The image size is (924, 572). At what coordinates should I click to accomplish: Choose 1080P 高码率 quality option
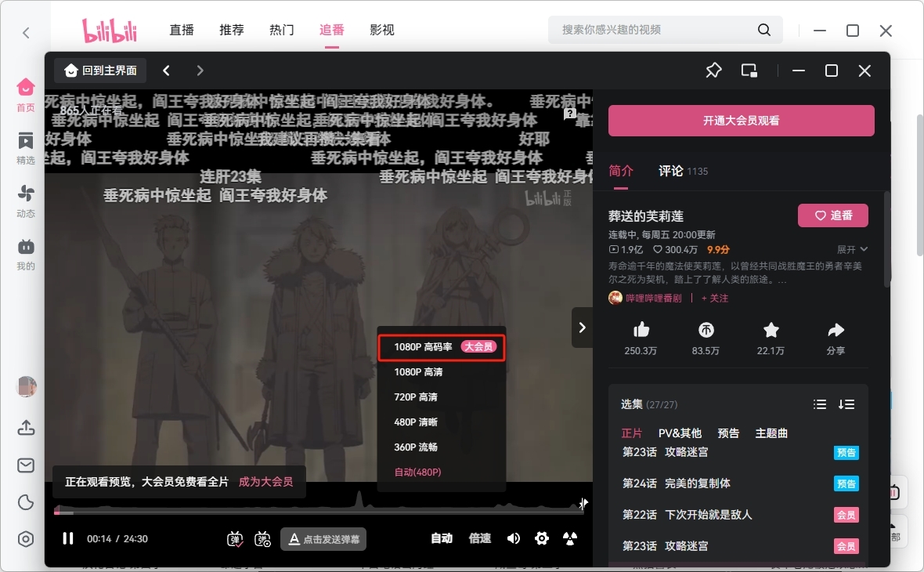pos(442,347)
